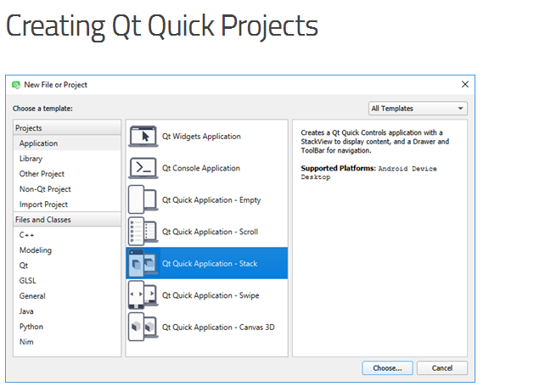Screen dimensions: 545x392
Task: Select the C++ files category
Action: pos(67,235)
